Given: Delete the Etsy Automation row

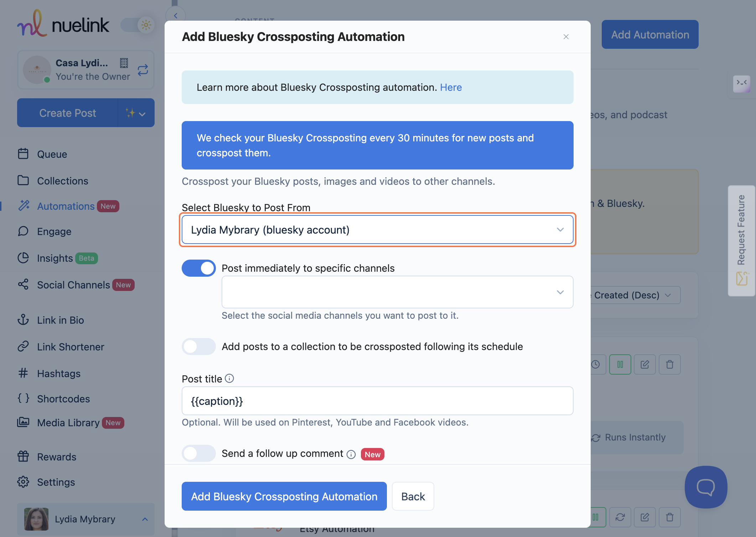Looking at the screenshot, I should tap(670, 517).
